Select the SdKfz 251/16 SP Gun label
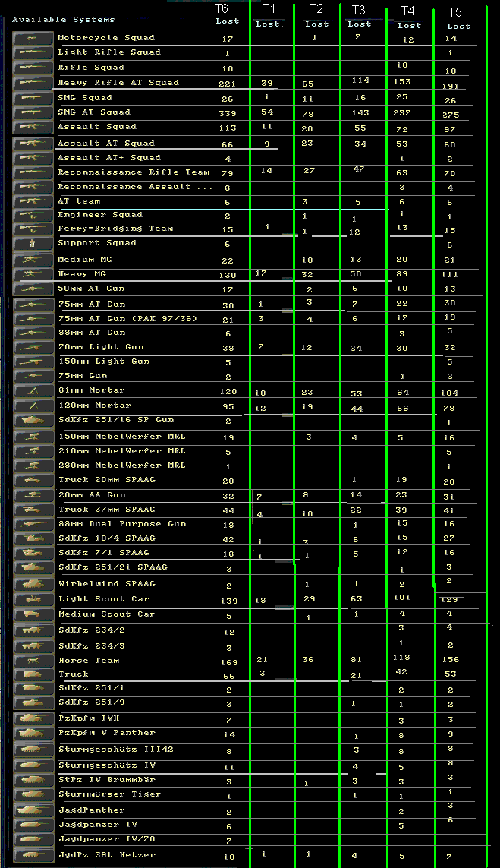Viewport: 500px width, 868px height. (116, 420)
